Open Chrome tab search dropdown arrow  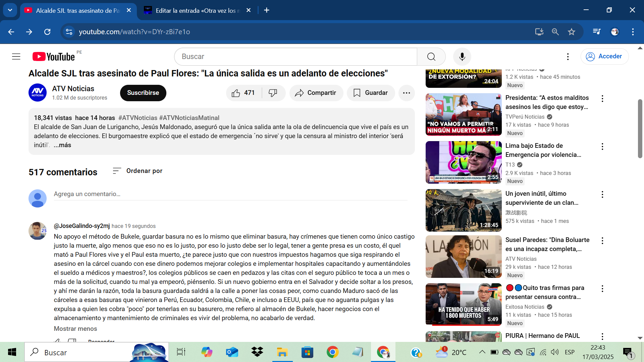point(10,10)
